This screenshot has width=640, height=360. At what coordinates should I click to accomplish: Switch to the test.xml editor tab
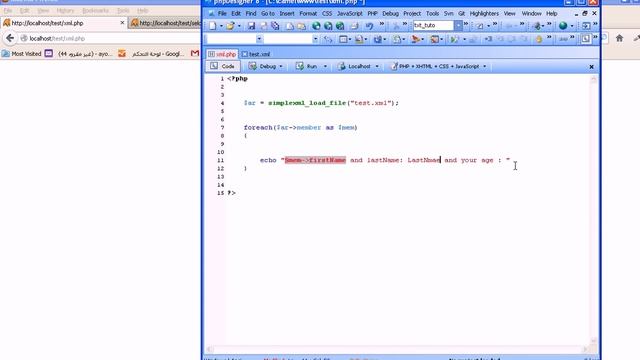tap(256, 54)
